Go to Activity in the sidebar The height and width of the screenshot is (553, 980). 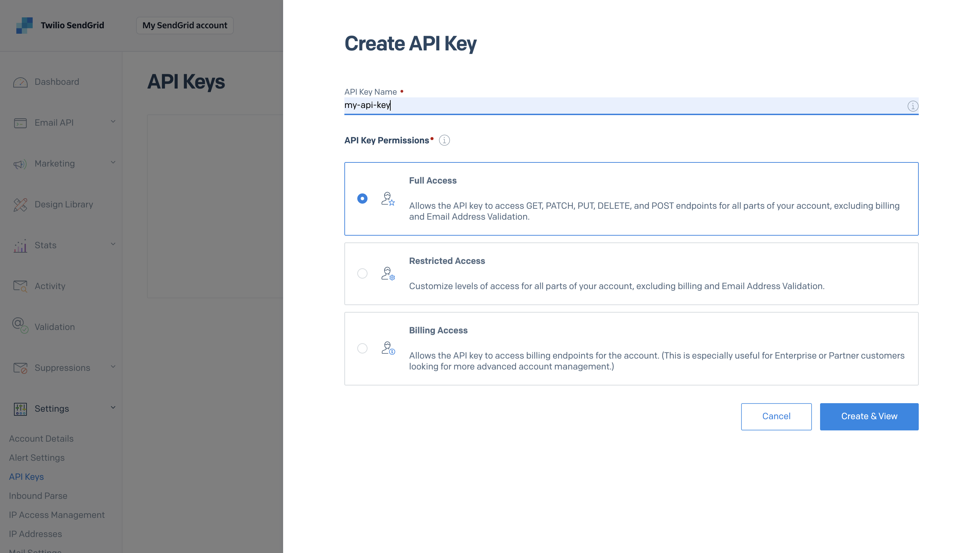coord(50,286)
